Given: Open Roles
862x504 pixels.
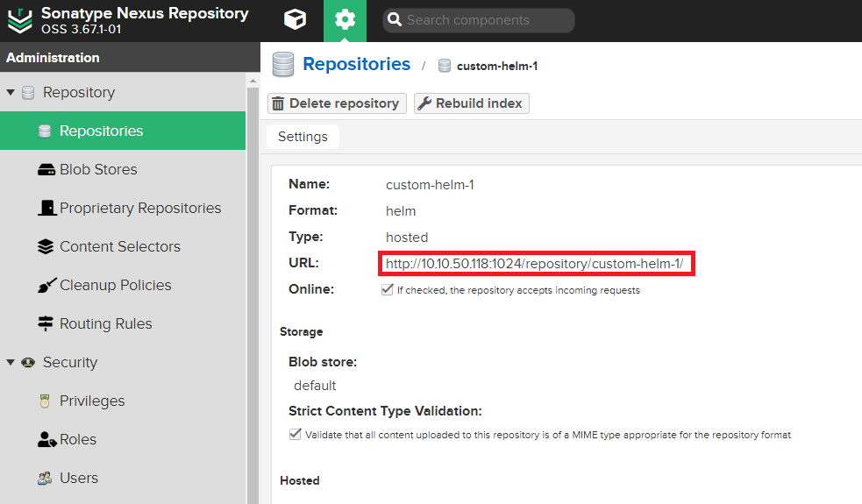Looking at the screenshot, I should (78, 440).
